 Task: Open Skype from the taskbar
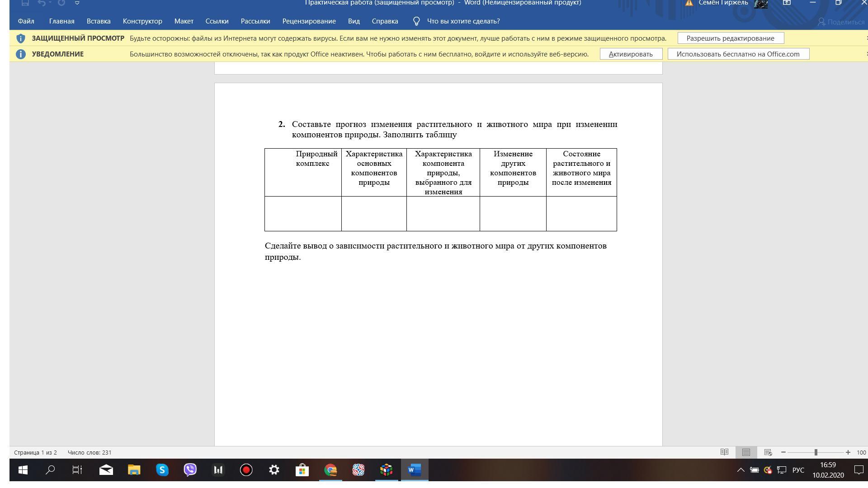(162, 470)
